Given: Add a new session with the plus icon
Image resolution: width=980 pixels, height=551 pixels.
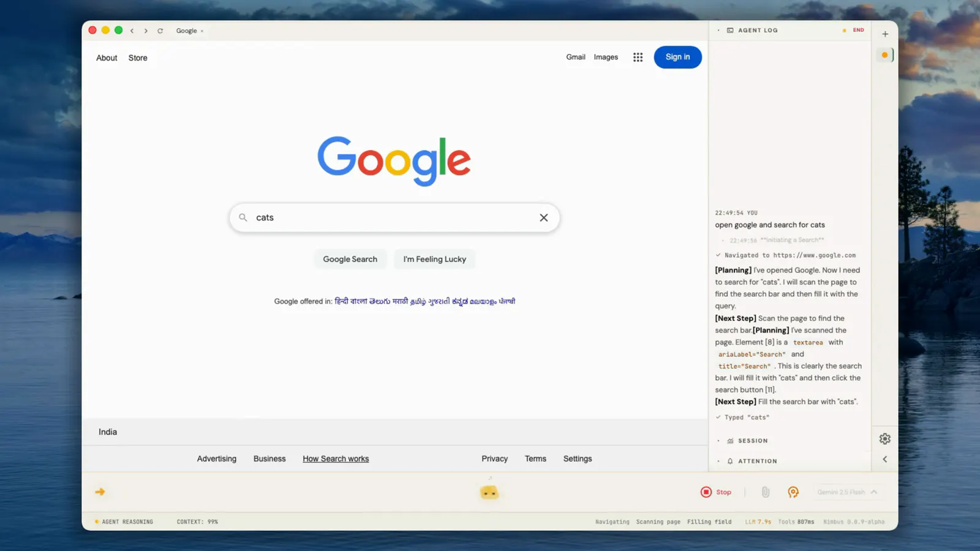Looking at the screenshot, I should [885, 34].
